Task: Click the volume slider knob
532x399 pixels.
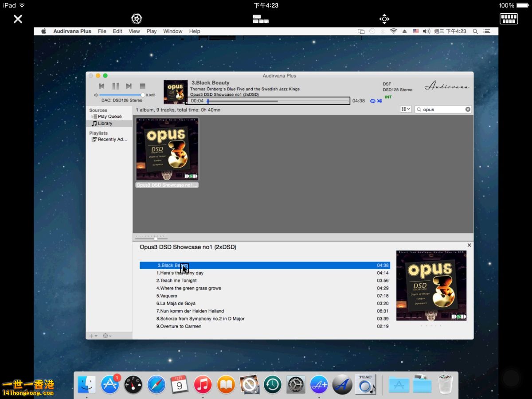Action: [143, 95]
